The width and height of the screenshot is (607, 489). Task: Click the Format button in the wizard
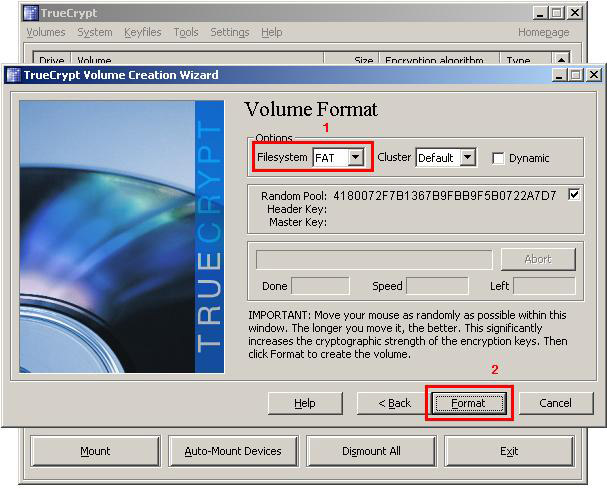(469, 403)
